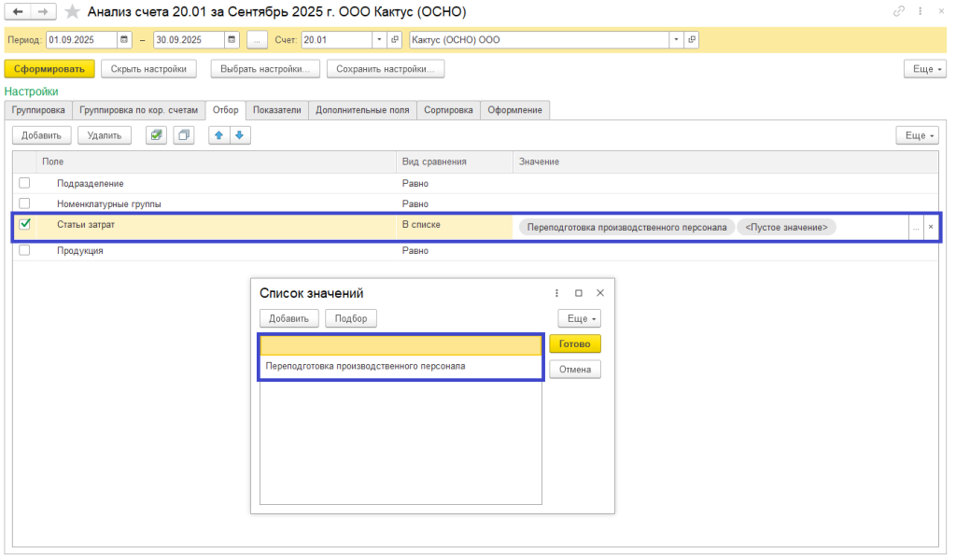Select Переподготовка производственного персонала in value list

tap(365, 366)
